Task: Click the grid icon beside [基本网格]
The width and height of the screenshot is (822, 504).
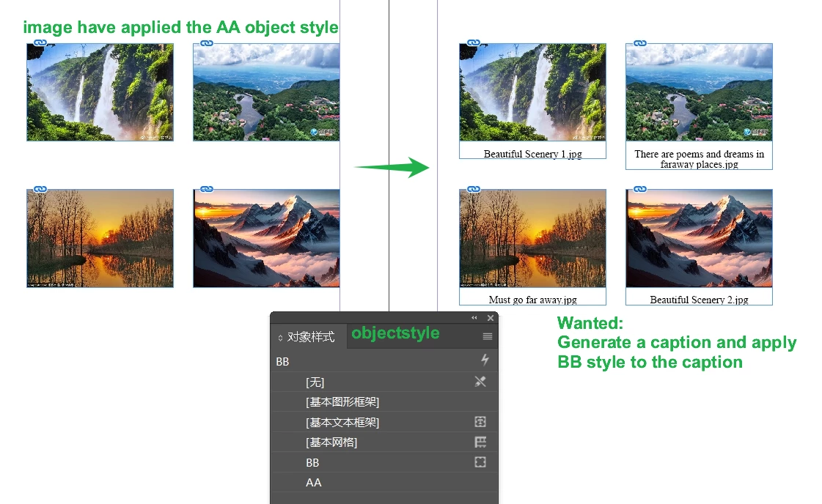Action: tap(480, 442)
